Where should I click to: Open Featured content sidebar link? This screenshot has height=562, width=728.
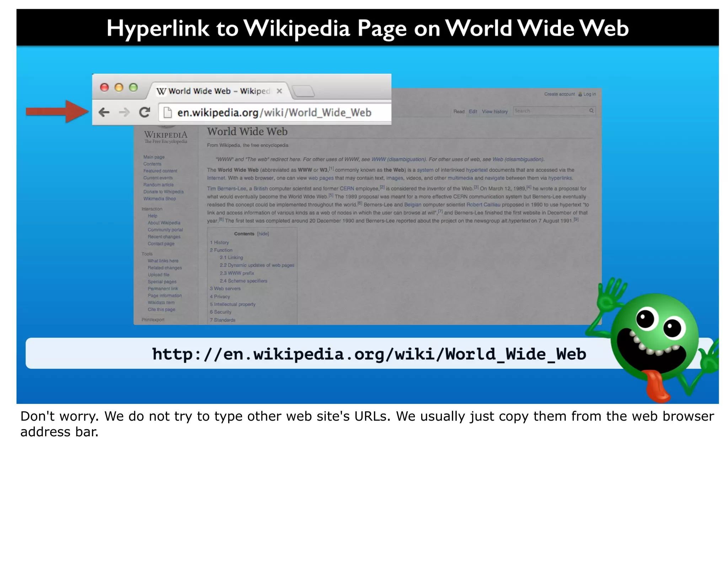pyautogui.click(x=160, y=171)
